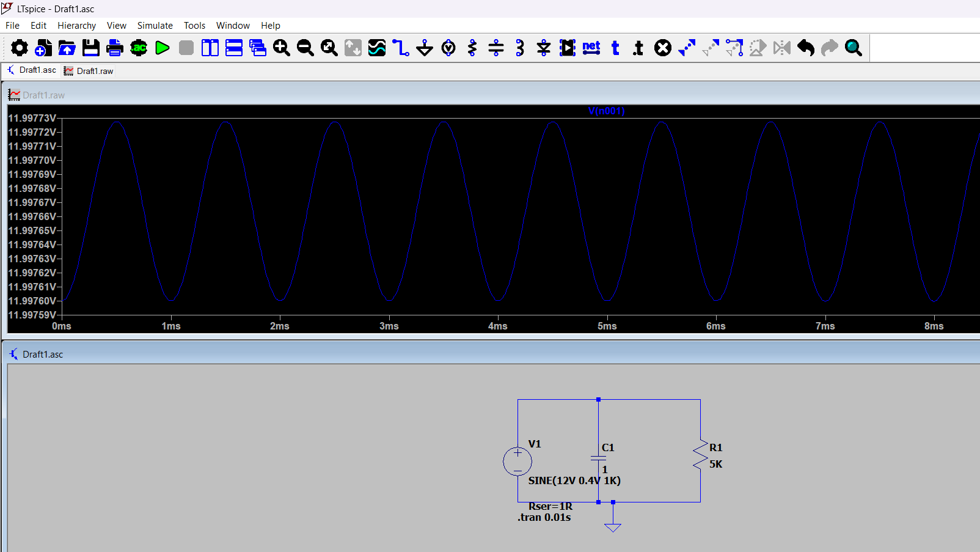Click the Redo arrow
Screen dimensions: 980x552
[x=830, y=48]
